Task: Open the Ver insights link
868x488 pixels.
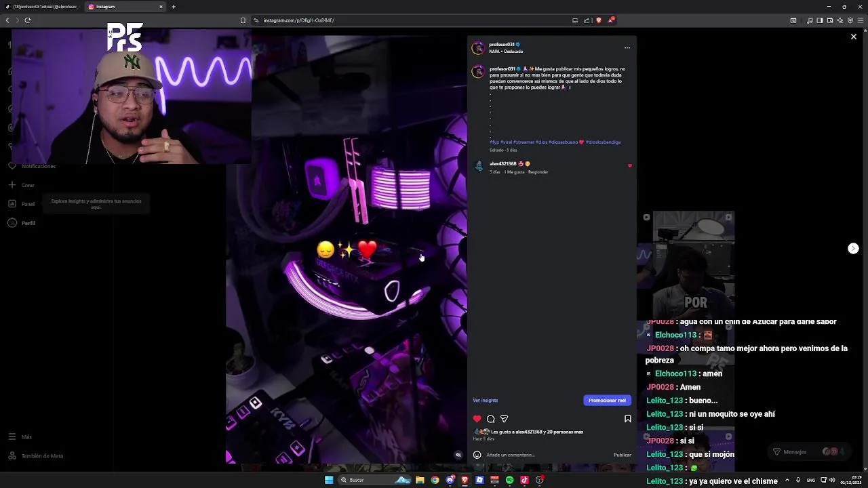Action: pos(486,401)
